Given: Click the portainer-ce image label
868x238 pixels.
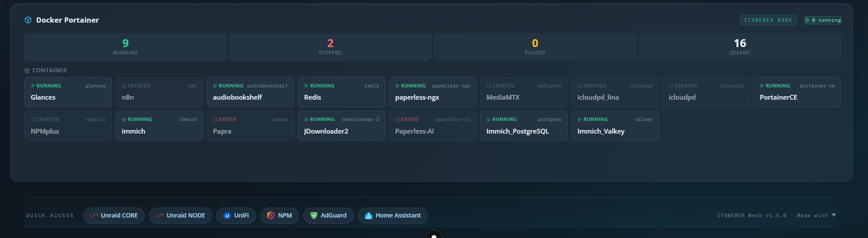Looking at the screenshot, I should pos(817,86).
